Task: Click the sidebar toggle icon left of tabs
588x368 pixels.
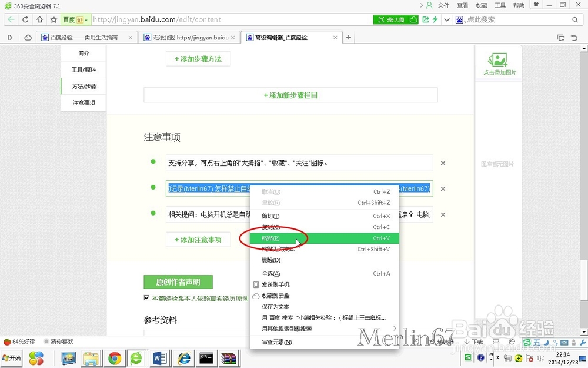Action: [10, 38]
